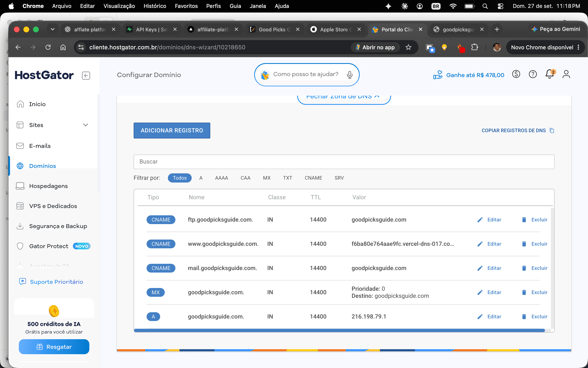Open Suporte Prioritário link

(x=56, y=282)
